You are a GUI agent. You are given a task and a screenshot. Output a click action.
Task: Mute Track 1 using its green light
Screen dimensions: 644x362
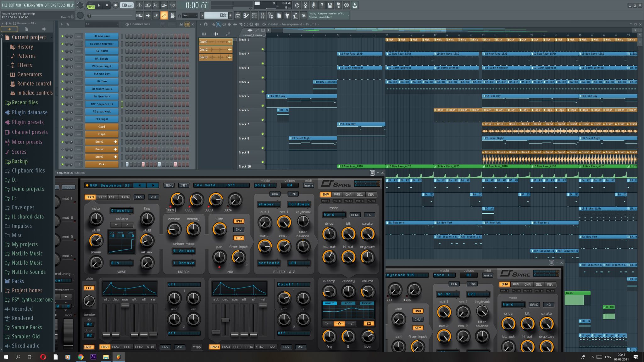[263, 49]
